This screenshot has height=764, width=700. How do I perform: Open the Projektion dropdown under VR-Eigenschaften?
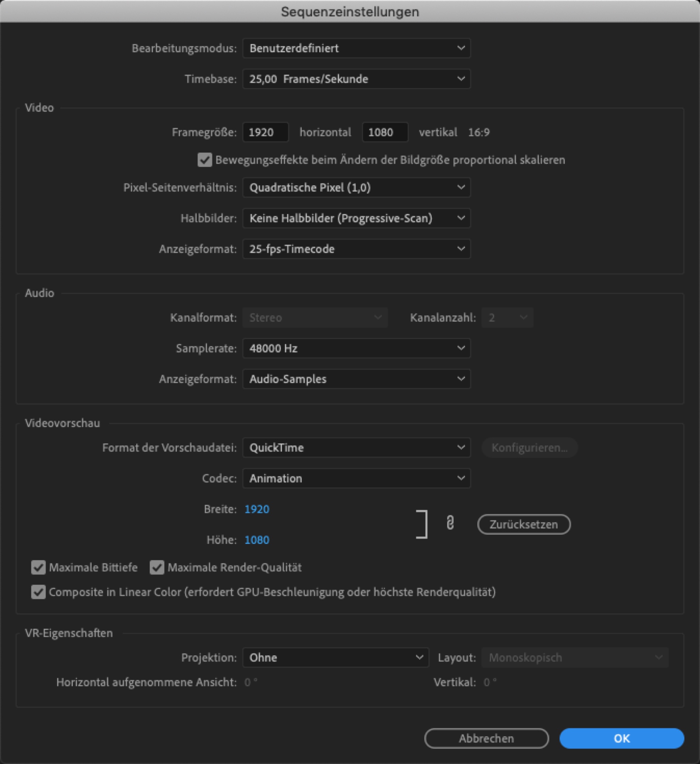click(x=335, y=657)
